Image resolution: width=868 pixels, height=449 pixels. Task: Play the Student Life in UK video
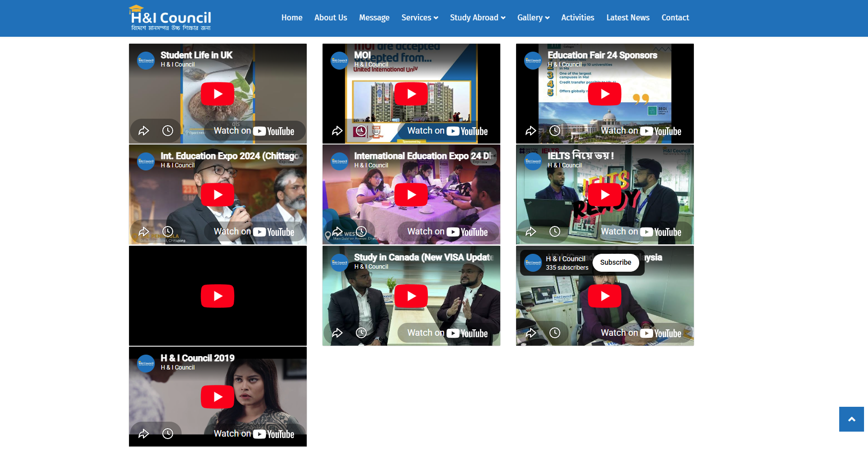(x=217, y=94)
